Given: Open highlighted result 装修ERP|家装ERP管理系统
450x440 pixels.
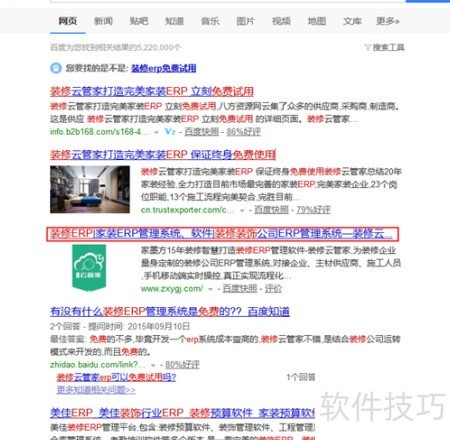Looking at the screenshot, I should point(222,234).
